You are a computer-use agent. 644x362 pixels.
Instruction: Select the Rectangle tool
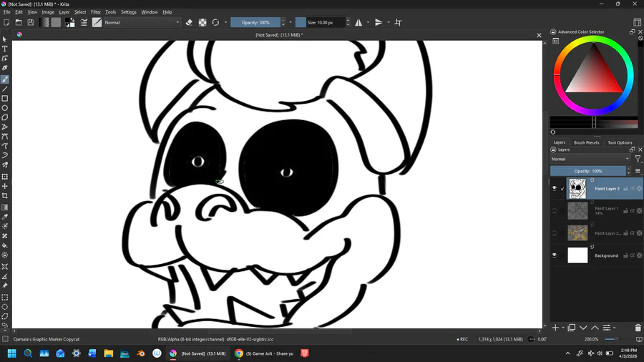click(x=5, y=99)
